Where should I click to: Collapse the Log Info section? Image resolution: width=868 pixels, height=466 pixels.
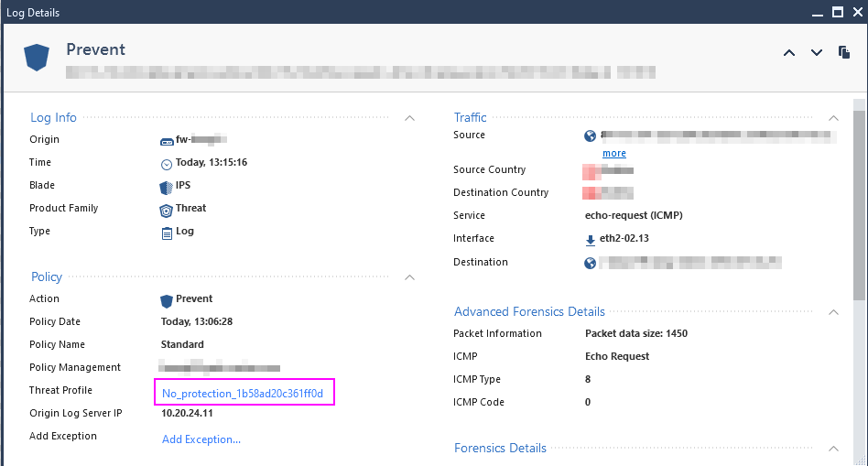[409, 118]
